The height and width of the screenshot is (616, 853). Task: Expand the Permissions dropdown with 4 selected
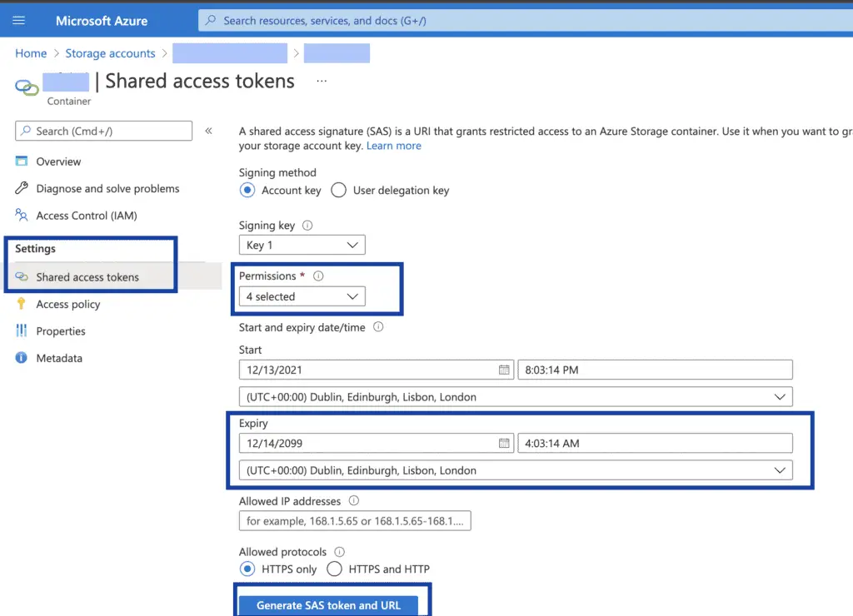(302, 296)
